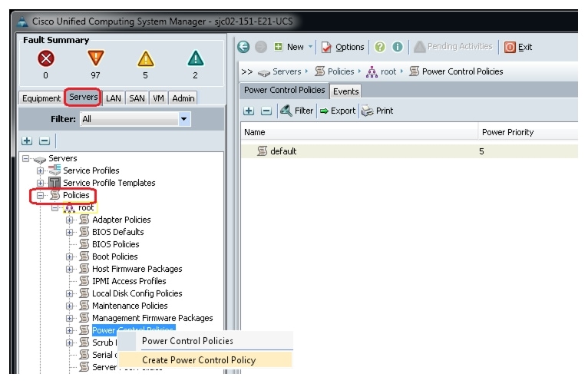Select the default policy row
Screen dimensions: 588x384
(x=409, y=151)
